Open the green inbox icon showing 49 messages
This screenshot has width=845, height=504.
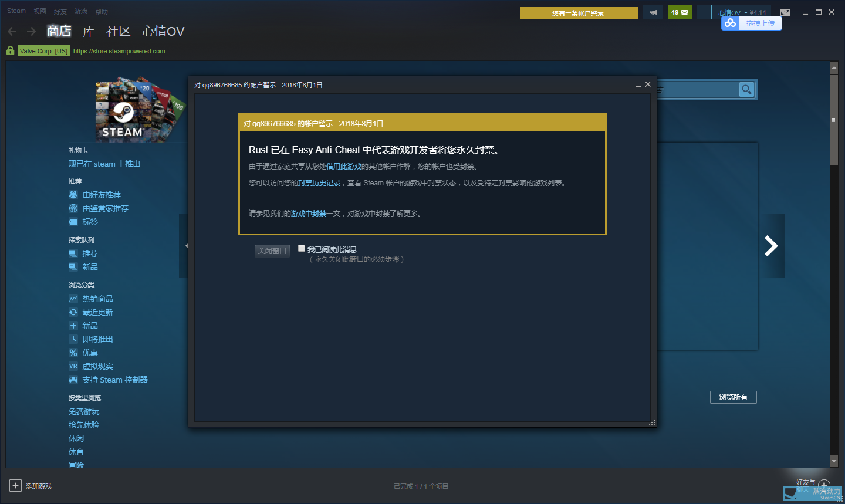tap(680, 12)
